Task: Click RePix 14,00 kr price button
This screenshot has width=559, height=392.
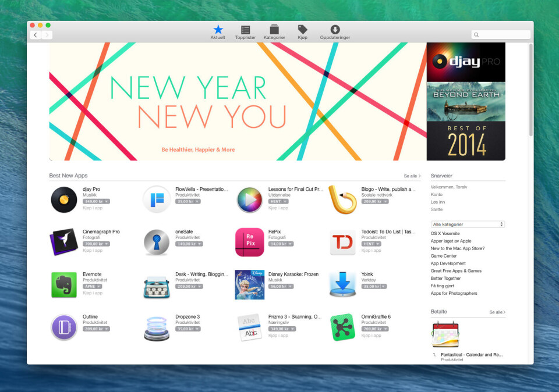Action: pos(281,244)
